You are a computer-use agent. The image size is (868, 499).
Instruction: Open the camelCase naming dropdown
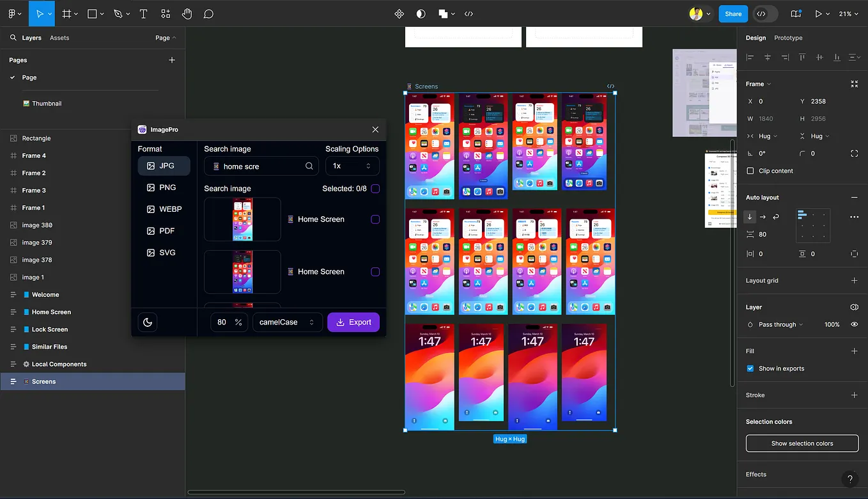[x=287, y=322]
